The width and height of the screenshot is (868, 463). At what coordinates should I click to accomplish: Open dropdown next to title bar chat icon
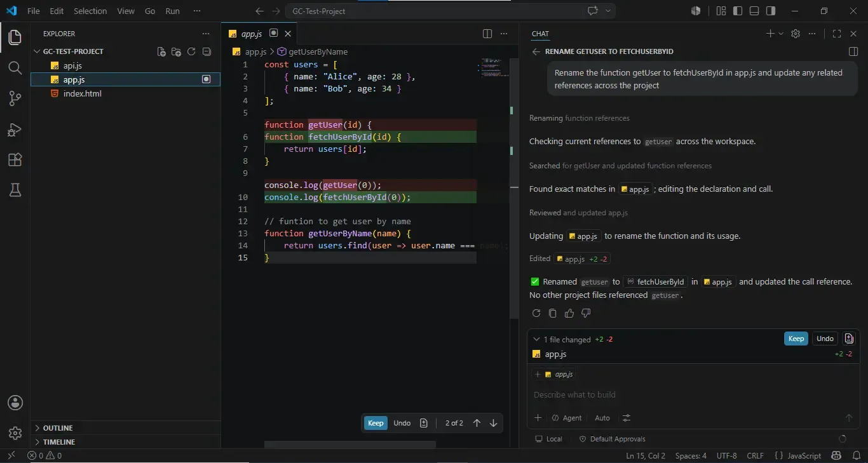(608, 11)
